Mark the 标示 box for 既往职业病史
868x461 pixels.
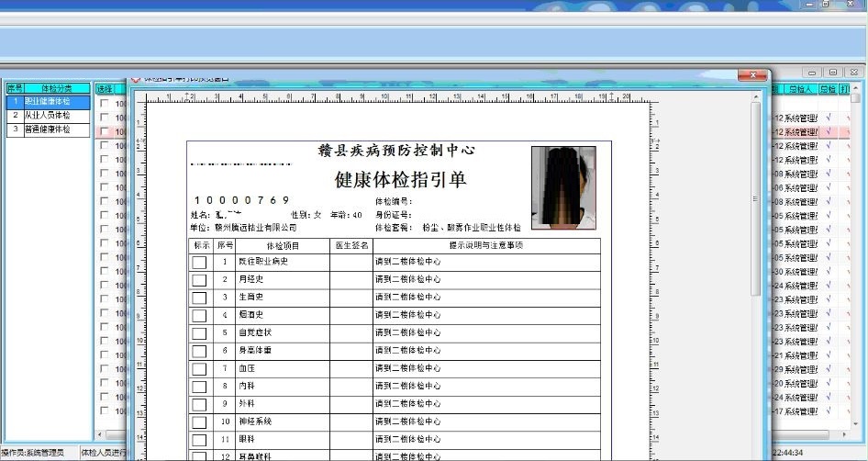point(199,262)
